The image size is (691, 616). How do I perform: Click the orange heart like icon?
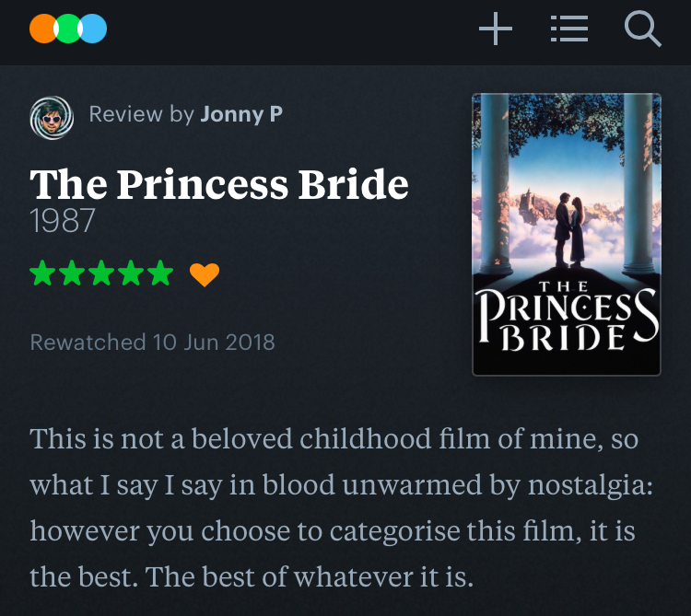tap(205, 273)
